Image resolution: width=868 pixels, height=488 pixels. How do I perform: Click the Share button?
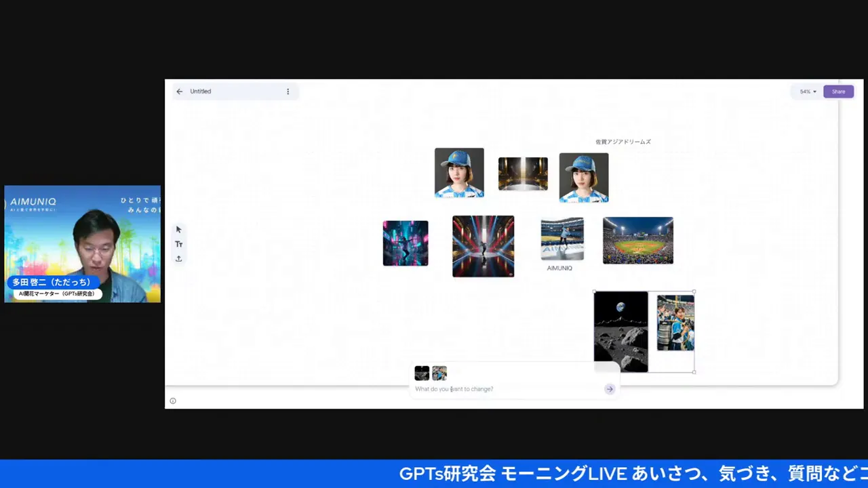point(838,91)
